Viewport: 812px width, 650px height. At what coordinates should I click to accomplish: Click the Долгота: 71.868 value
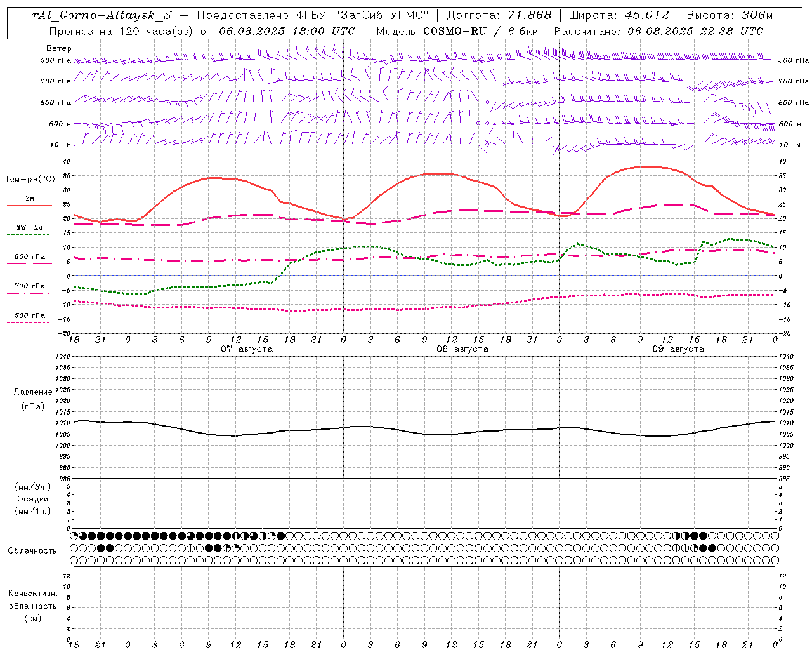[x=499, y=15]
